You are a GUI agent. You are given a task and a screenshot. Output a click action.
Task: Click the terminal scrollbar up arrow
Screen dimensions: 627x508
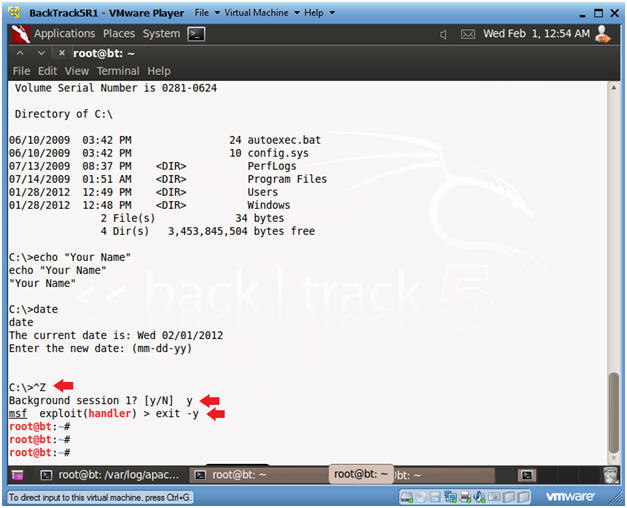(x=613, y=87)
